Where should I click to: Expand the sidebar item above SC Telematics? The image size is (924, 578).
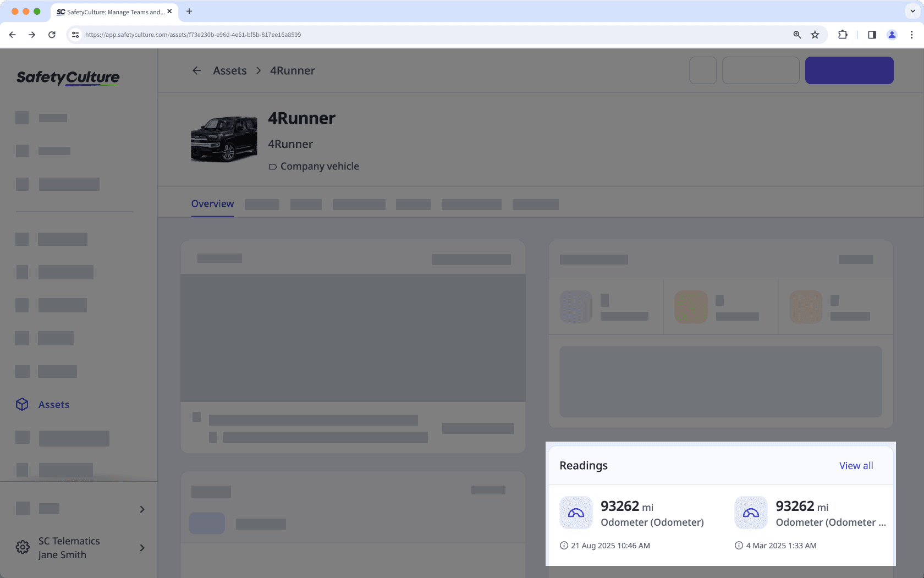[x=142, y=509]
